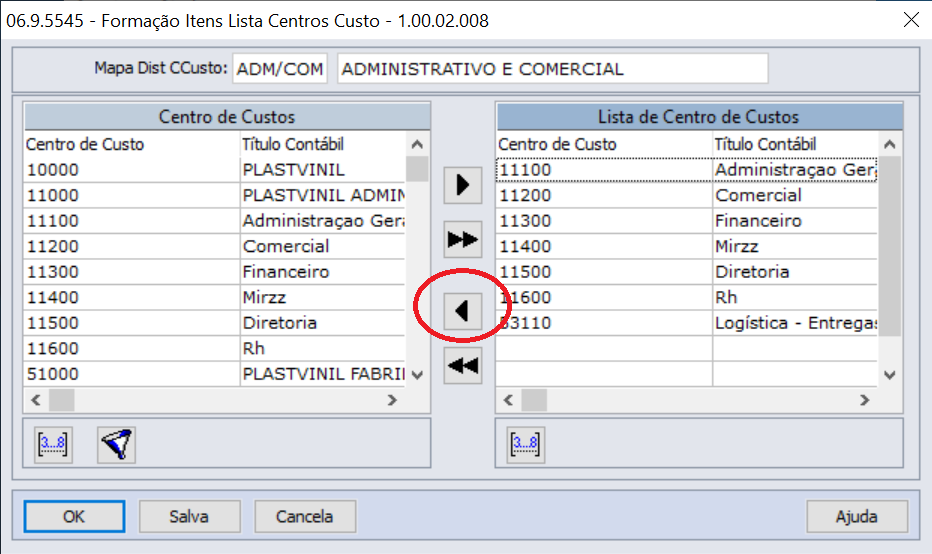Image resolution: width=932 pixels, height=554 pixels.
Task: Click PLASTVINIL title cell in row 10000
Action: pos(323,170)
